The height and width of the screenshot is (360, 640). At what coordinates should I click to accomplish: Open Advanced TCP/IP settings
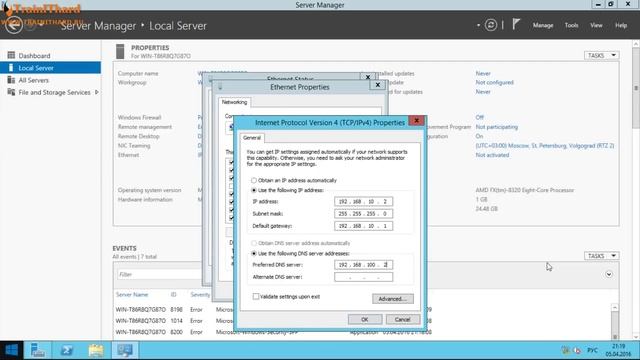pyautogui.click(x=392, y=299)
